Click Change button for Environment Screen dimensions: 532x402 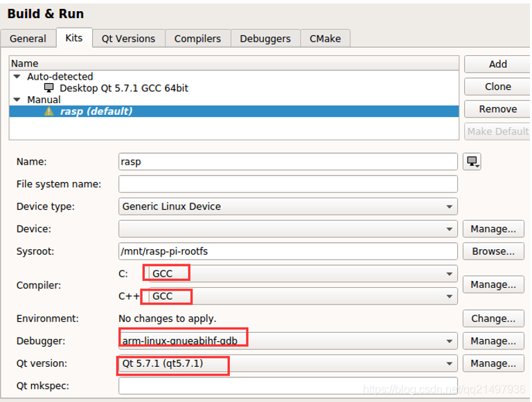(x=493, y=318)
